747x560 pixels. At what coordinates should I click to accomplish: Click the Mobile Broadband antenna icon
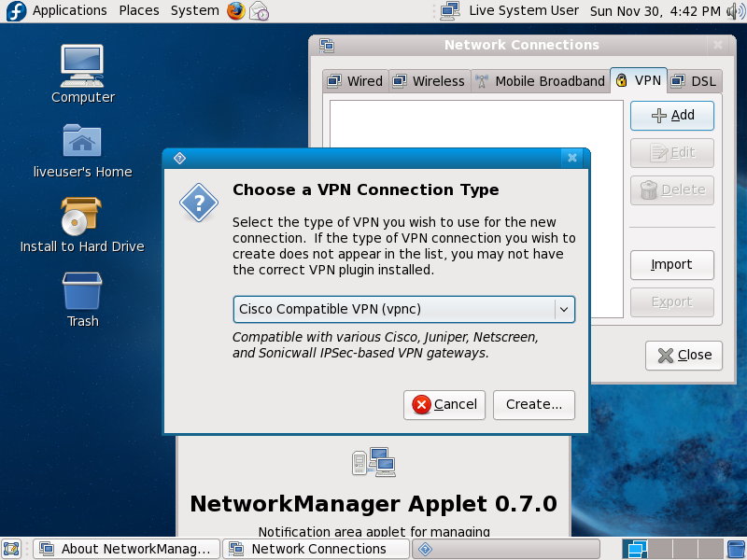(x=482, y=81)
